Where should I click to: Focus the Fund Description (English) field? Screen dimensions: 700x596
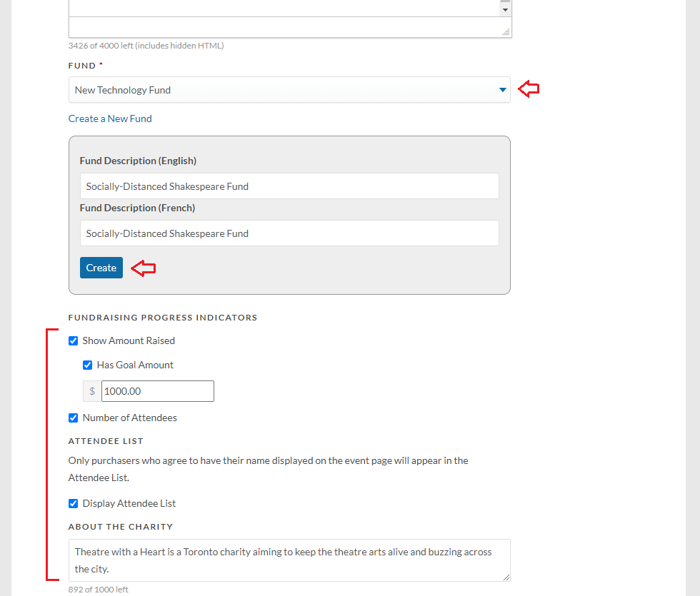coord(289,186)
